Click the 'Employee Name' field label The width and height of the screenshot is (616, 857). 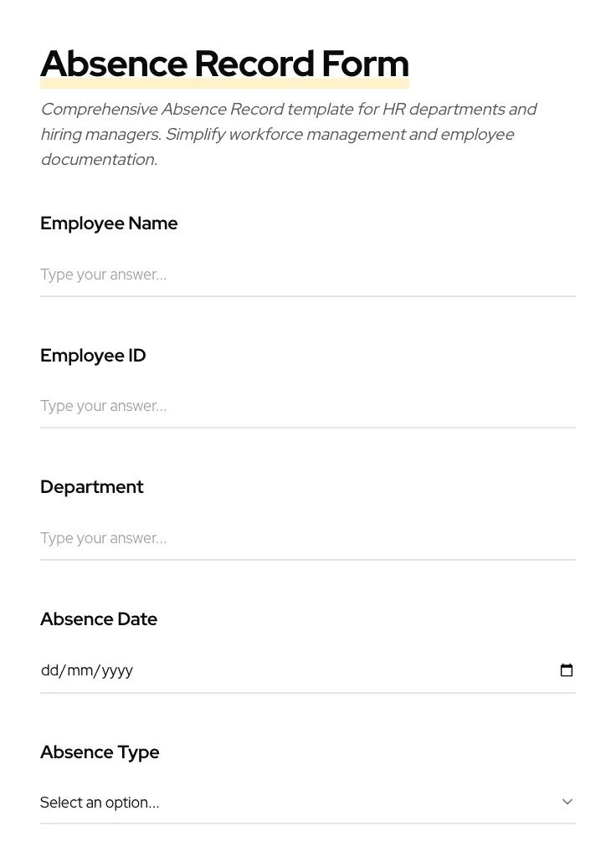[109, 223]
